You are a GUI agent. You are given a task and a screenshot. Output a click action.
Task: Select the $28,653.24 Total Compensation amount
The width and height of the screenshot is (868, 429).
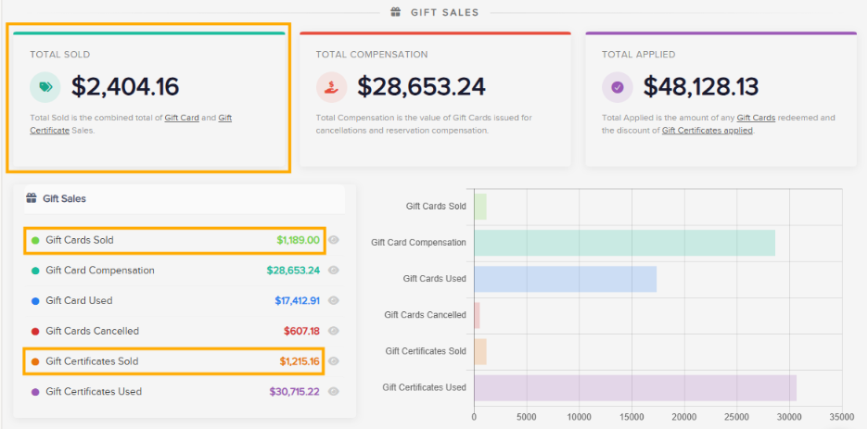pyautogui.click(x=421, y=87)
